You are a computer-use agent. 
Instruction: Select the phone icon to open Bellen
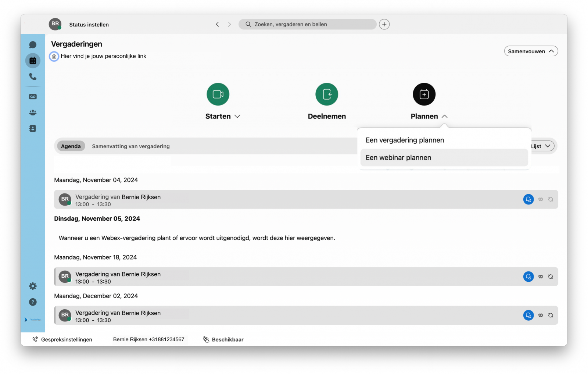pos(33,77)
